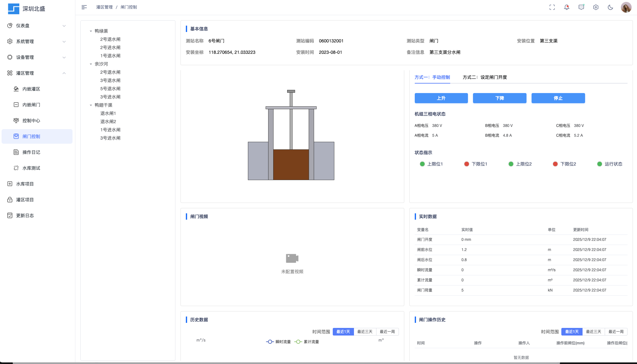Viewport: 637px width, 364px height.
Task: Select 最近1天 in 历史数据 range
Action: coord(343,332)
